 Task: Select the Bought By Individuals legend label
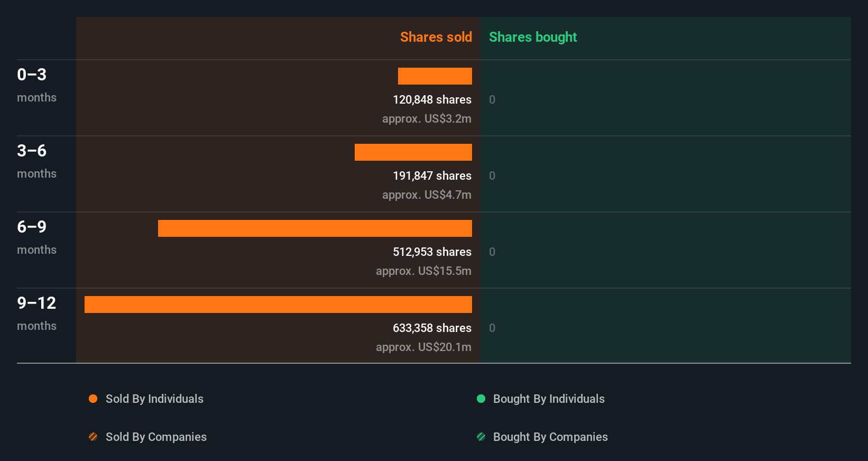(x=549, y=399)
